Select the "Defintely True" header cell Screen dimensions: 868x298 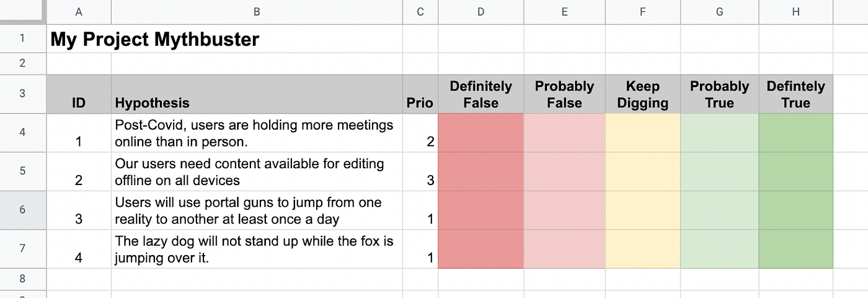795,94
